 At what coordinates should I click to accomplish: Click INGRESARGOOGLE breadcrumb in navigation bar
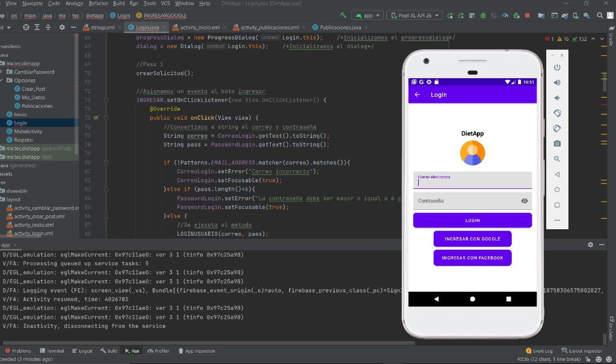[161, 16]
